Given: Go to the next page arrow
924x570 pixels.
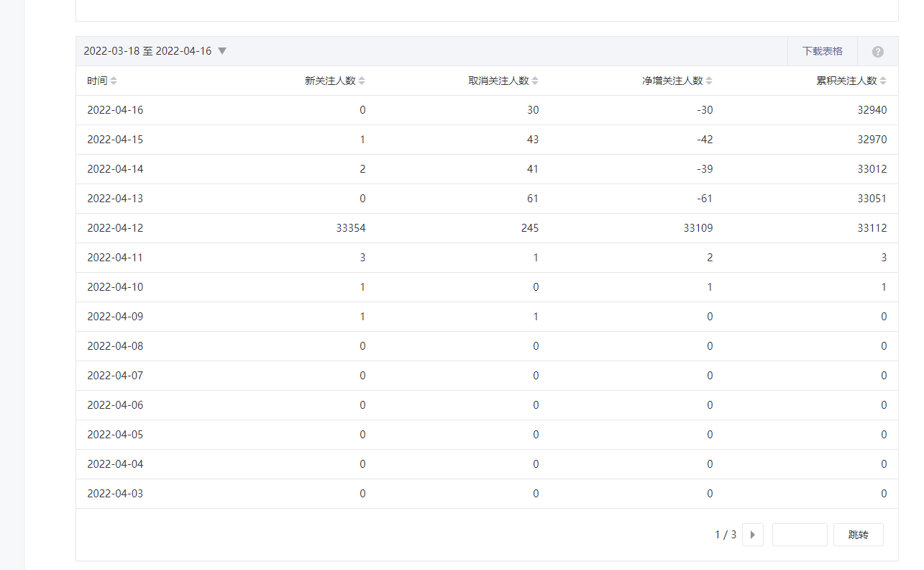Looking at the screenshot, I should coord(752,535).
